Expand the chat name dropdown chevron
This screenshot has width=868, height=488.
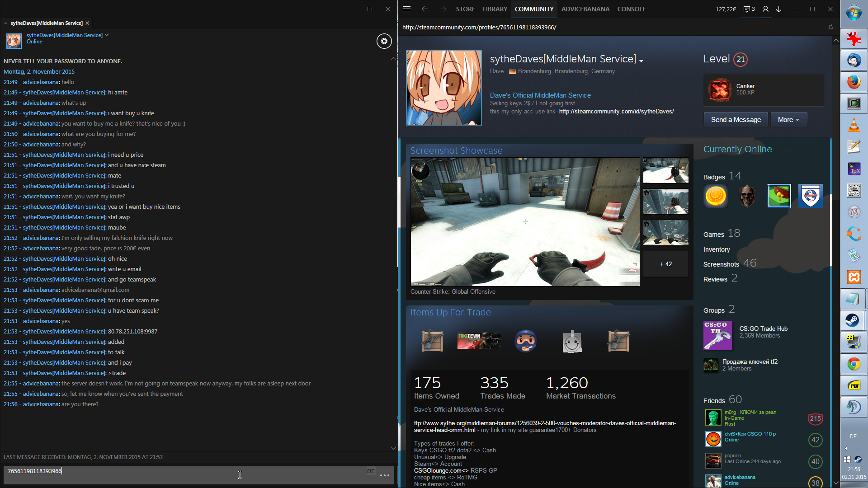[107, 35]
